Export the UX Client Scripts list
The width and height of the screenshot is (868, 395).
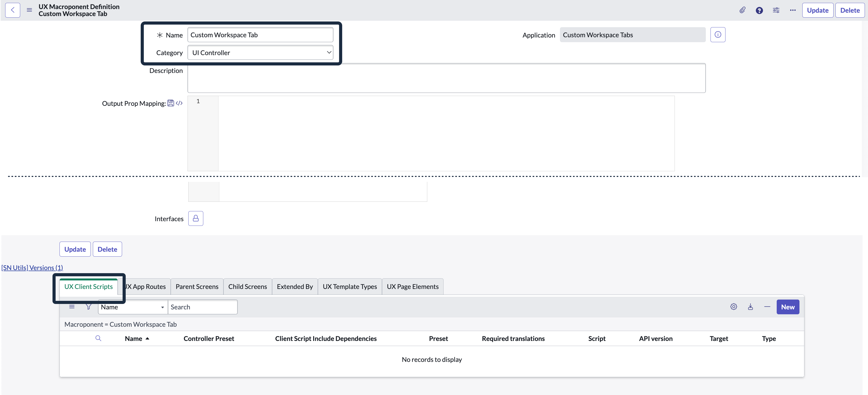click(750, 307)
